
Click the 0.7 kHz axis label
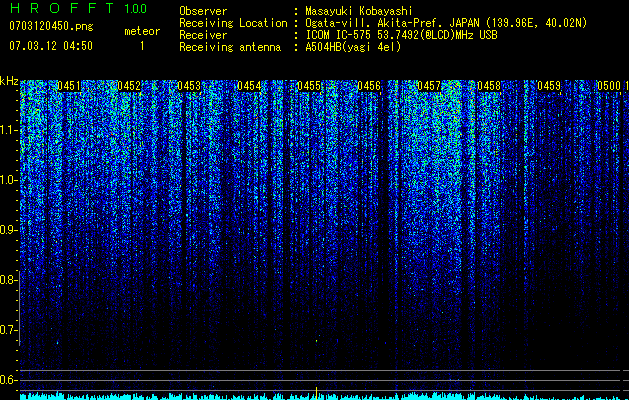[8, 330]
